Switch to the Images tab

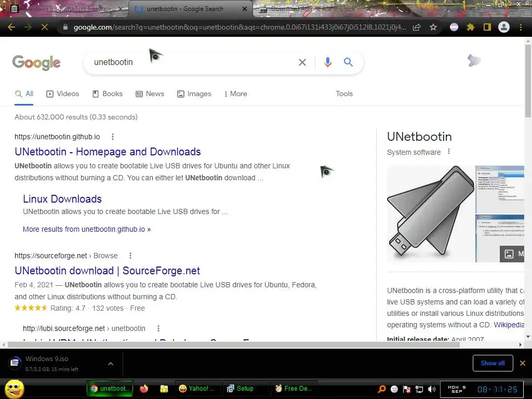click(x=194, y=94)
